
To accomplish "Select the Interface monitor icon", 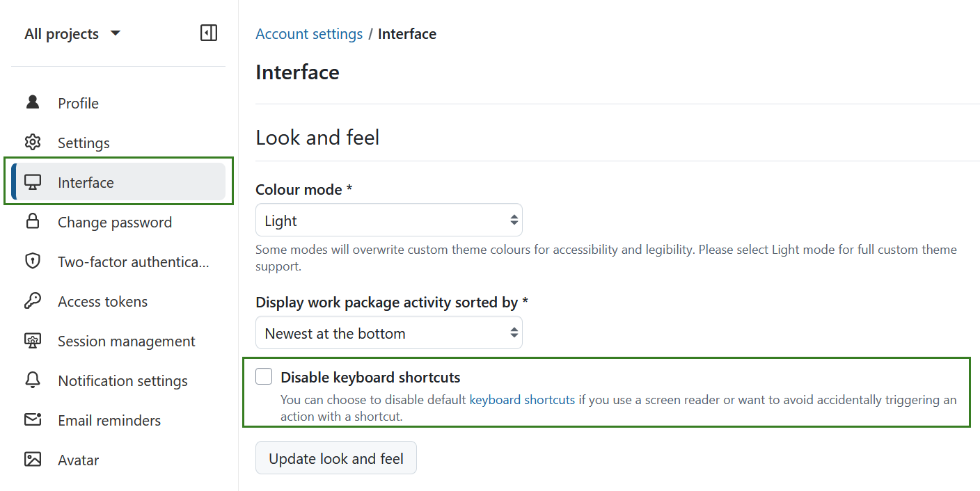I will (32, 182).
